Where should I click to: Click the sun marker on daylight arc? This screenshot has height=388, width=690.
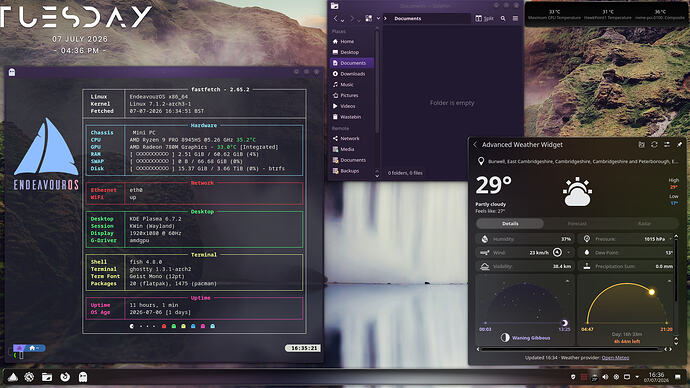coord(652,292)
